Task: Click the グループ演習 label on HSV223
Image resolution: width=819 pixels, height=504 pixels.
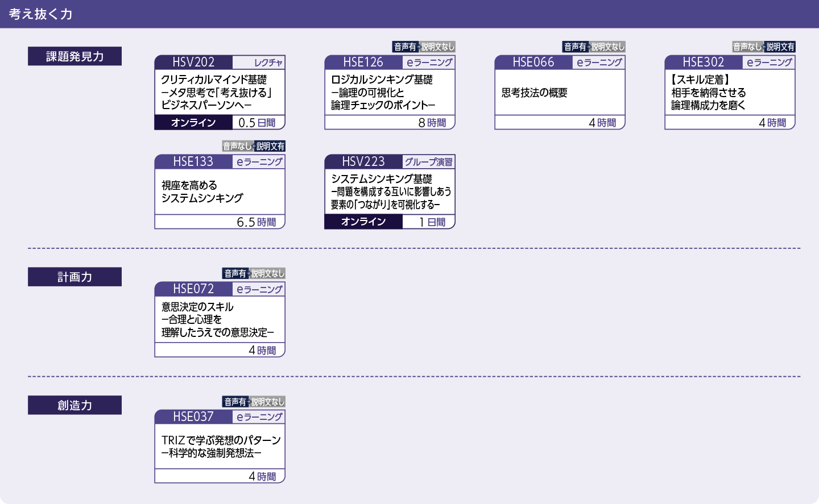Action: [429, 162]
